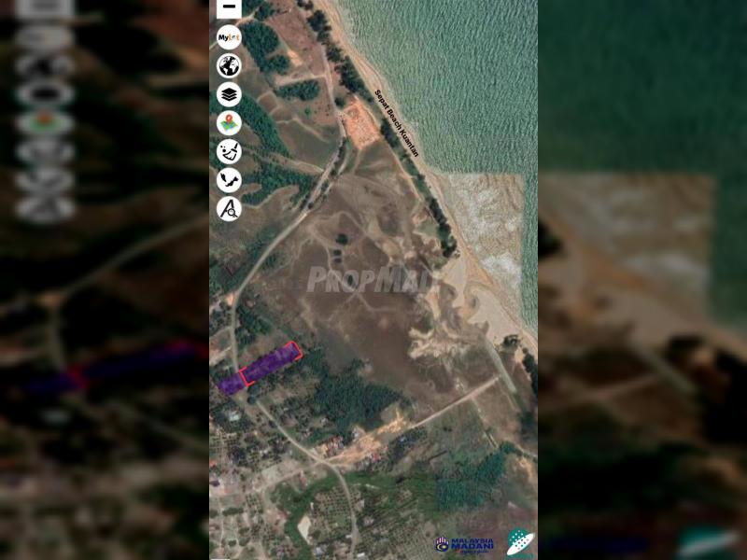
Task: Click the Malaysia Madani logo
Action: [466, 543]
